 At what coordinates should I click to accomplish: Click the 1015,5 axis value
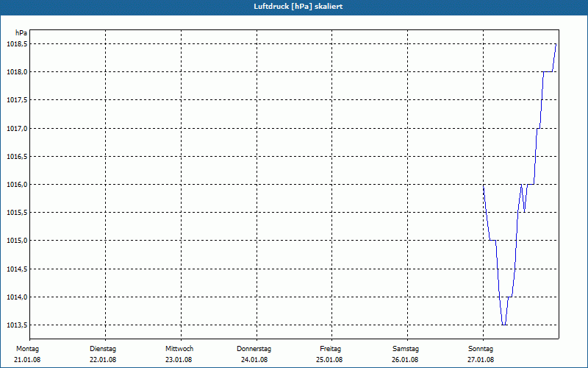point(17,213)
